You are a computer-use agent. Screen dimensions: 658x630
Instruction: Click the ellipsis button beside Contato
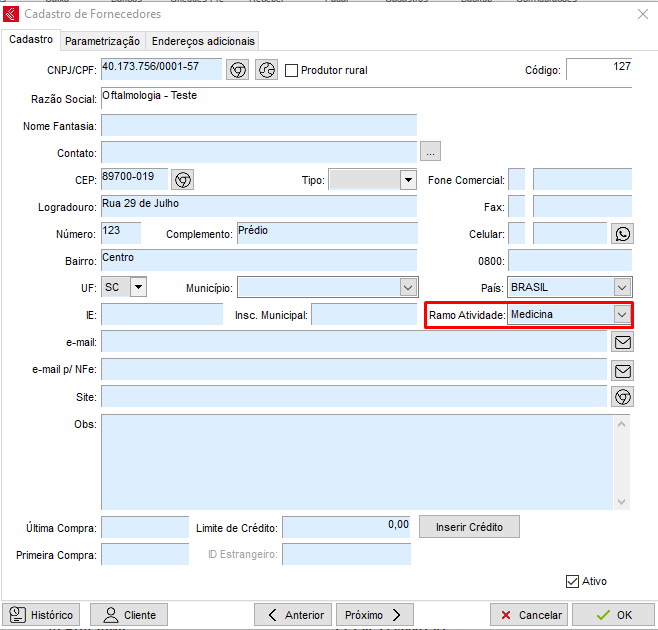[430, 152]
